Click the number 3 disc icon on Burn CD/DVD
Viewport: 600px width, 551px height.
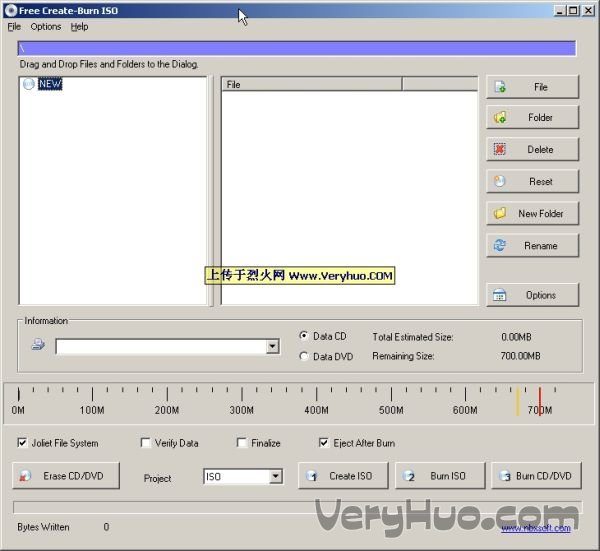coord(505,476)
